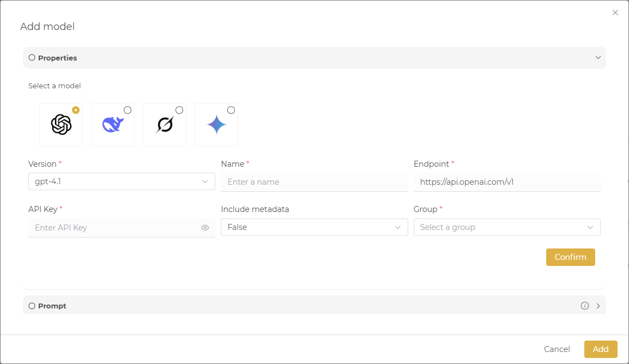The width and height of the screenshot is (629, 364).
Task: Open the Version dropdown showing gpt-4.1
Action: pyautogui.click(x=122, y=181)
